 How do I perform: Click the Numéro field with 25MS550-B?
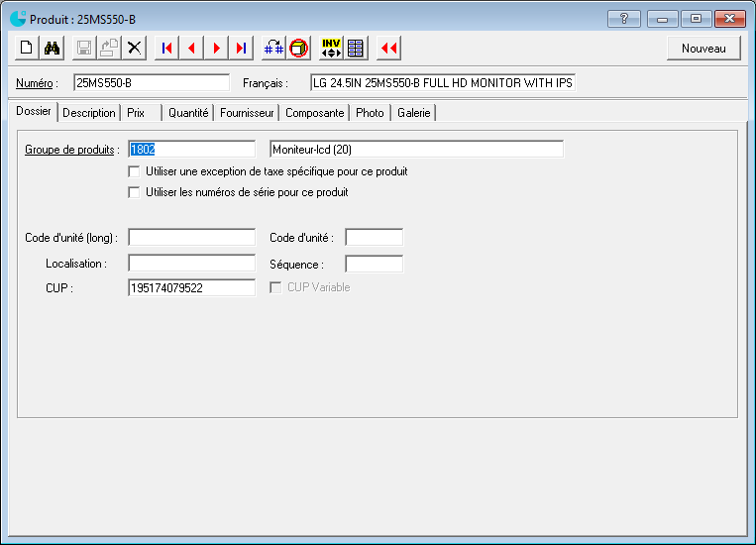coord(152,83)
